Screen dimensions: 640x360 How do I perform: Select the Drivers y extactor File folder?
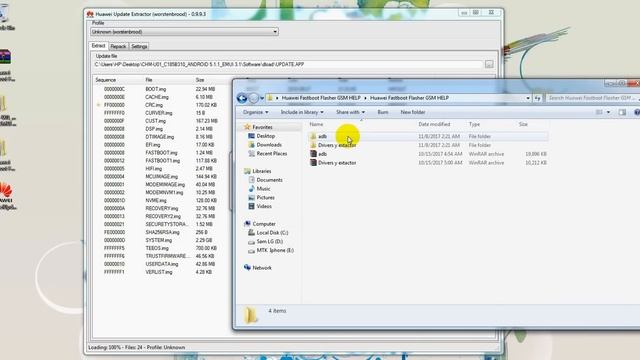tap(428, 145)
